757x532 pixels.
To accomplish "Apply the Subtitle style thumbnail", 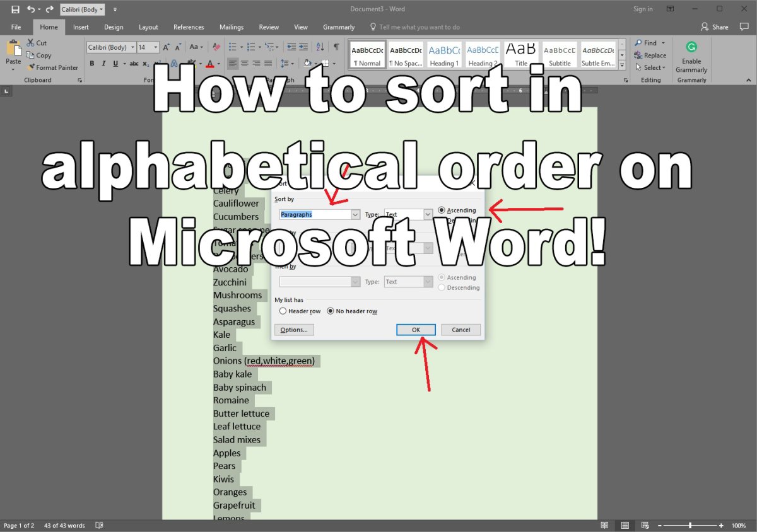I will 560,55.
